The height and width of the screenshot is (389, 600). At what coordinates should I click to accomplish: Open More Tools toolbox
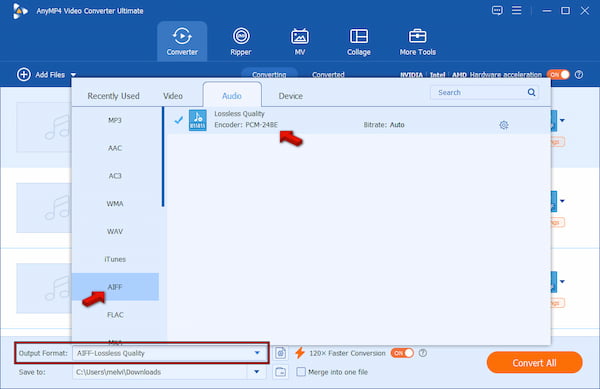tap(417, 41)
